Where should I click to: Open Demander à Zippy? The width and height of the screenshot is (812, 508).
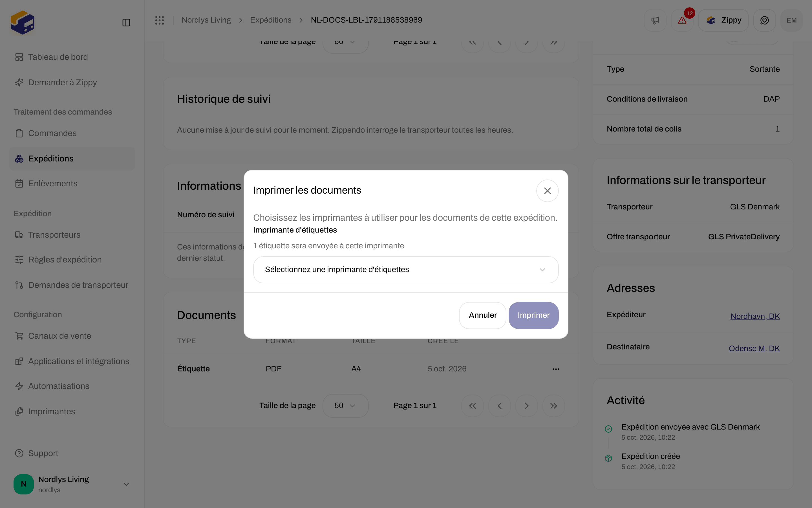click(x=72, y=82)
